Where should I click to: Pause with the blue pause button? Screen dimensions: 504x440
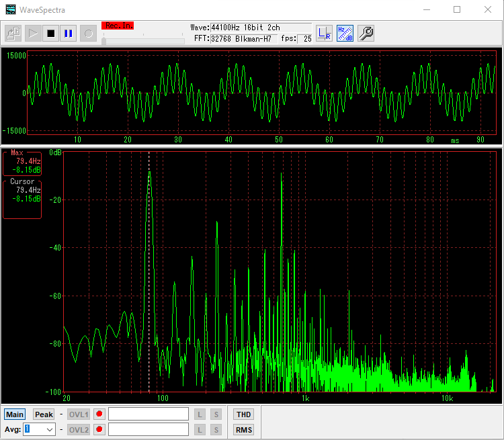(68, 33)
